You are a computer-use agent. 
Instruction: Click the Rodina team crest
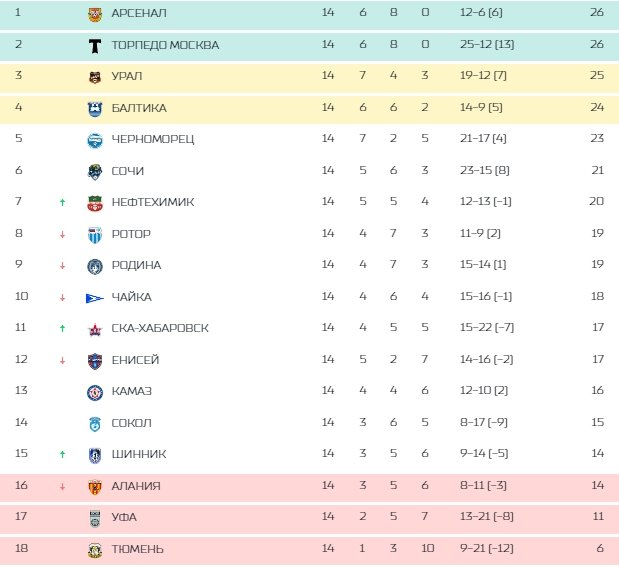pyautogui.click(x=95, y=266)
